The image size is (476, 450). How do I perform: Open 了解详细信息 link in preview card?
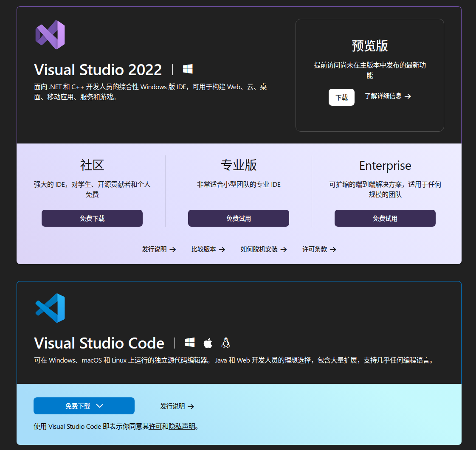(x=388, y=96)
